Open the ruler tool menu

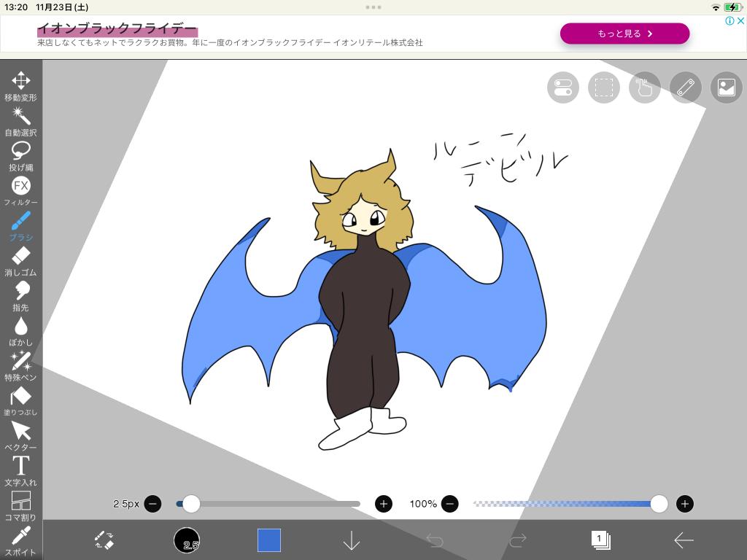685,87
